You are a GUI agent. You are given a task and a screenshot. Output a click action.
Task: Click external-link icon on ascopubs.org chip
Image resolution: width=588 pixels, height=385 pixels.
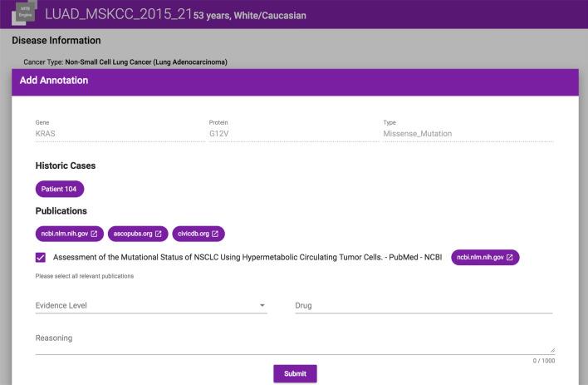(159, 234)
